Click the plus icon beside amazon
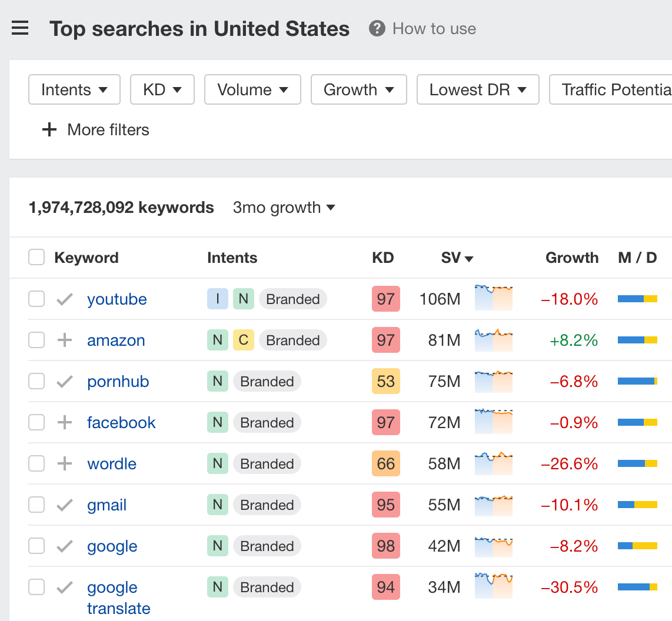 click(x=64, y=340)
